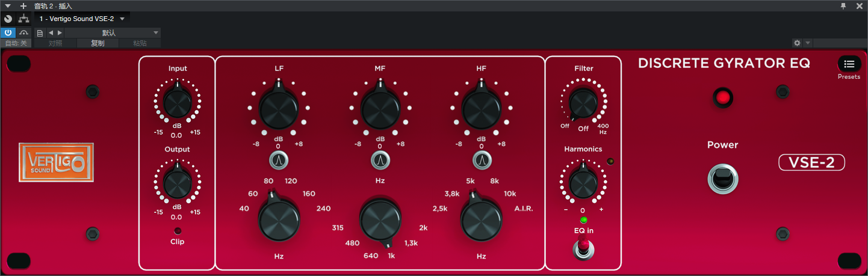Select the 640 Hz MF frequency label

pyautogui.click(x=370, y=256)
